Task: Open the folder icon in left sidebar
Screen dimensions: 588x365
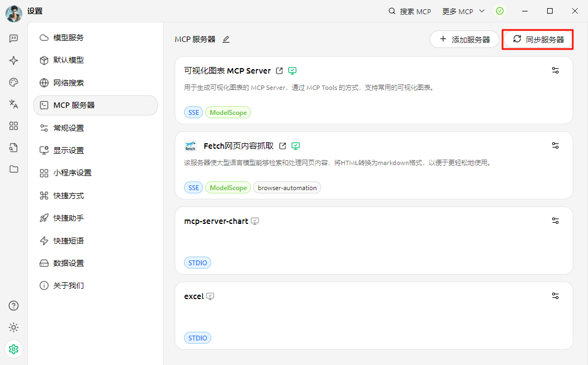Action: tap(13, 169)
